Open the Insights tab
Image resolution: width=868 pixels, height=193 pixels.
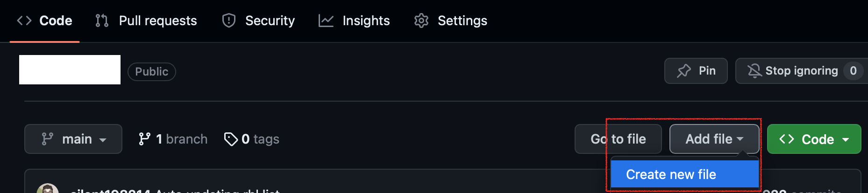366,21
